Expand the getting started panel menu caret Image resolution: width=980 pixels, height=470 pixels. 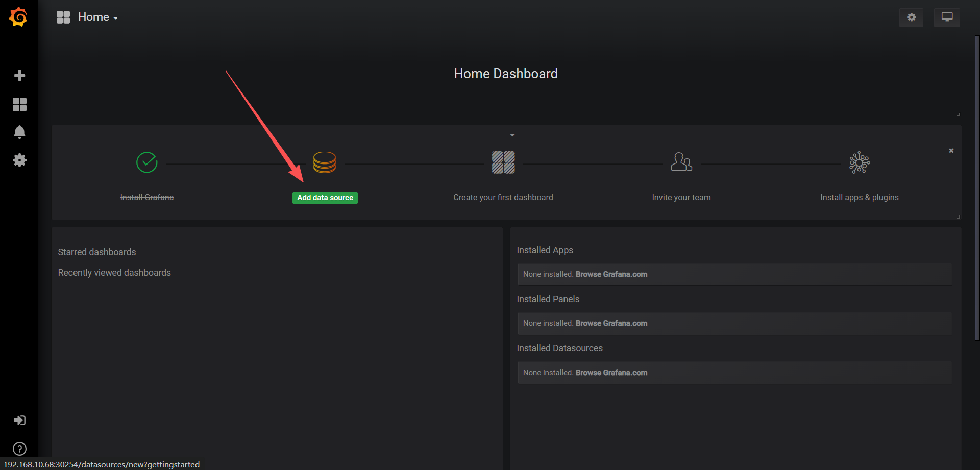pos(512,135)
